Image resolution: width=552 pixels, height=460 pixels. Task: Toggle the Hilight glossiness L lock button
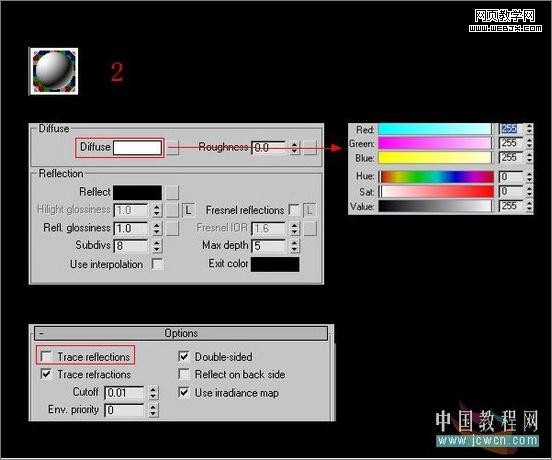point(188,210)
